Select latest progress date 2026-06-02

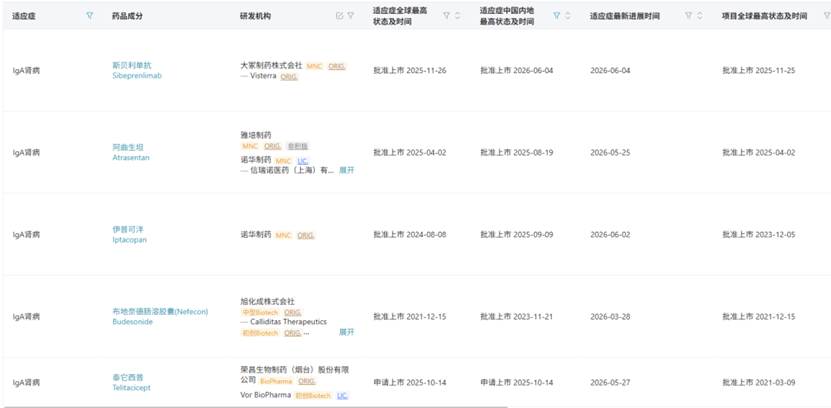point(611,235)
